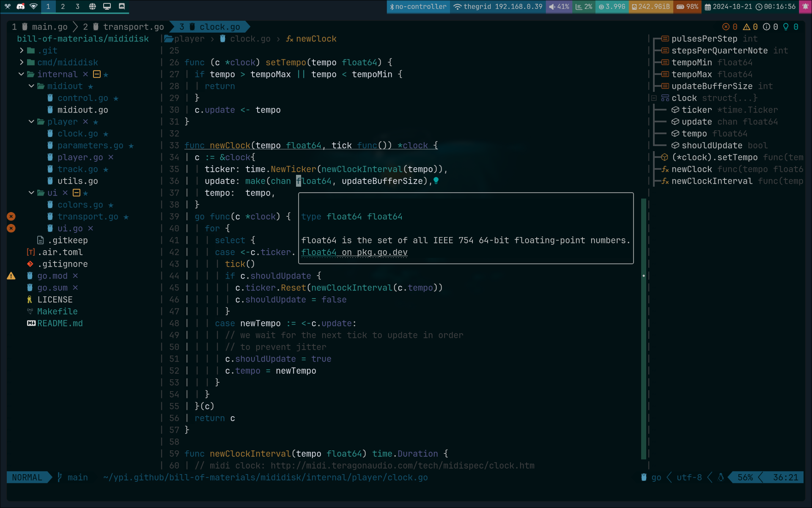Image resolution: width=812 pixels, height=508 pixels.
Task: Open the float64 on pkg.go.dev link
Action: pyautogui.click(x=354, y=252)
